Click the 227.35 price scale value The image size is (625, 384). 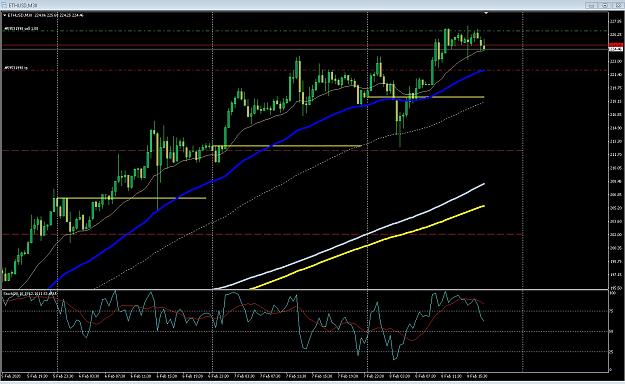[x=616, y=21]
